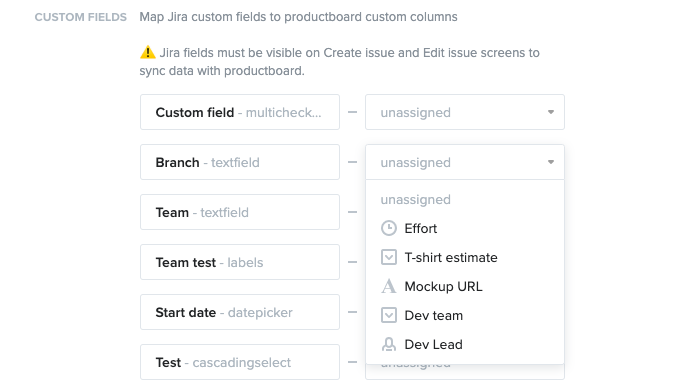Pick Mockup URL in the dropdown list
The height and width of the screenshot is (386, 700).
[465, 286]
